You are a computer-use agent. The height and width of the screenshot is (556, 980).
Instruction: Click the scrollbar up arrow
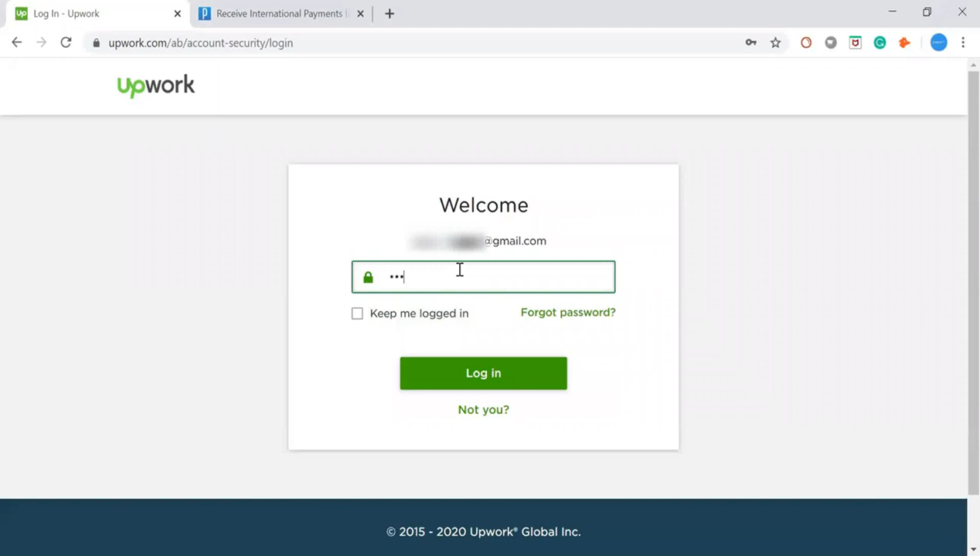point(973,64)
